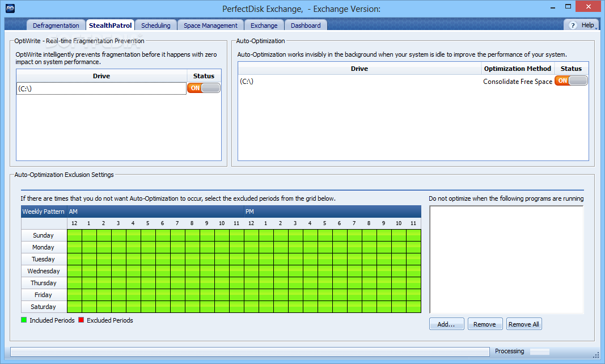The width and height of the screenshot is (605, 364).
Task: Exclude Sunday 12 AM grid cell
Action: [74, 235]
